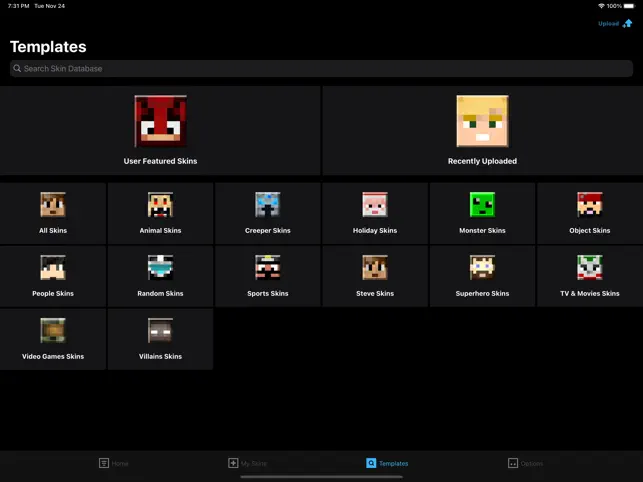Click the User Featured Skins label
The image size is (643, 482).
(160, 161)
